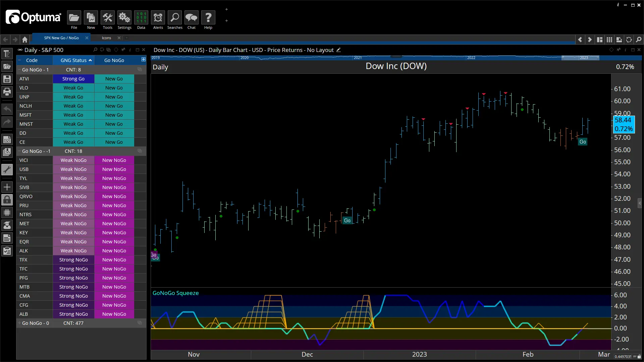Click the checklist clipboard icon in sidebar
Screen dimensions: 644x362
tap(7, 251)
